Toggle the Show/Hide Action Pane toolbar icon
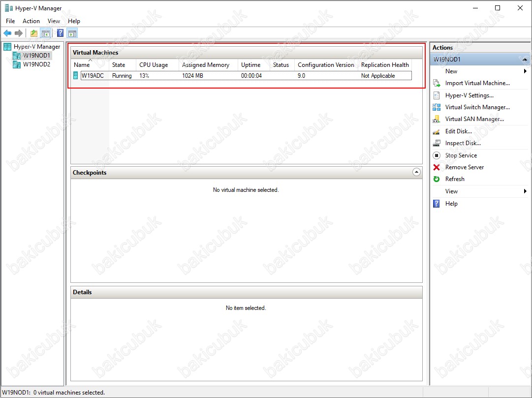This screenshot has height=398, width=532. (x=72, y=33)
